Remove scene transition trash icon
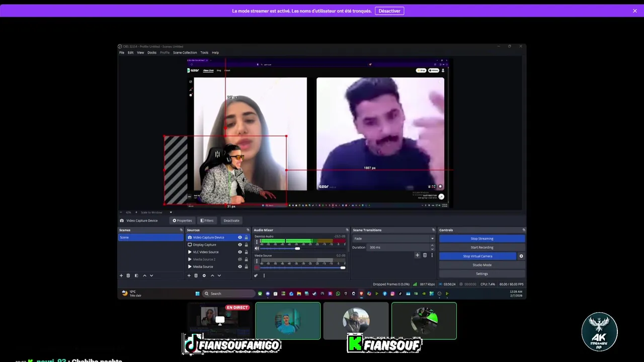The image size is (644, 362). pyautogui.click(x=425, y=255)
